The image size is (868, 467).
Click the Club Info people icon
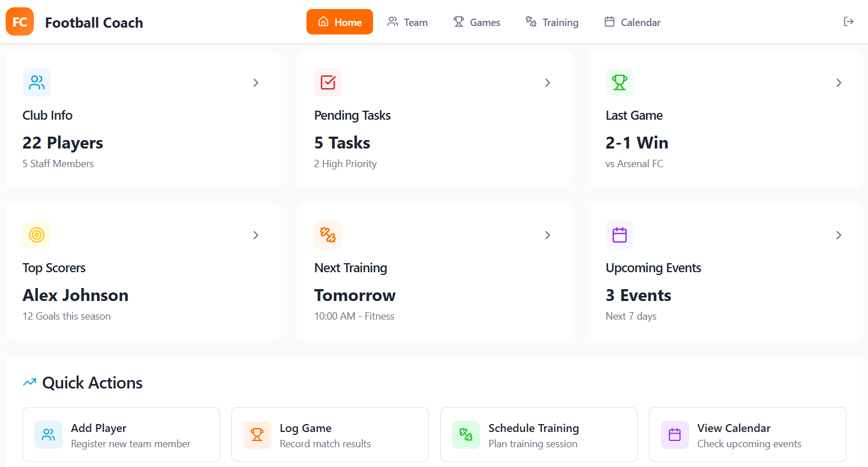pos(37,82)
